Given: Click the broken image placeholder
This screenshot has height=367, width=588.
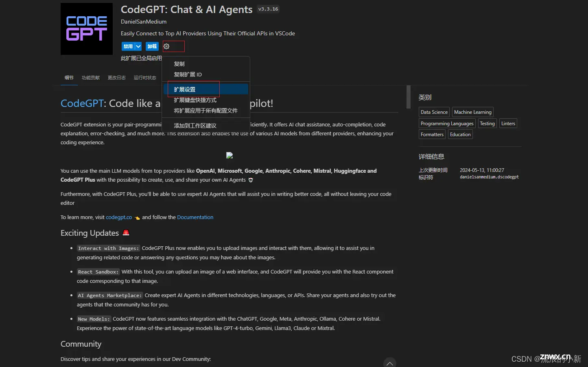Looking at the screenshot, I should click(230, 155).
